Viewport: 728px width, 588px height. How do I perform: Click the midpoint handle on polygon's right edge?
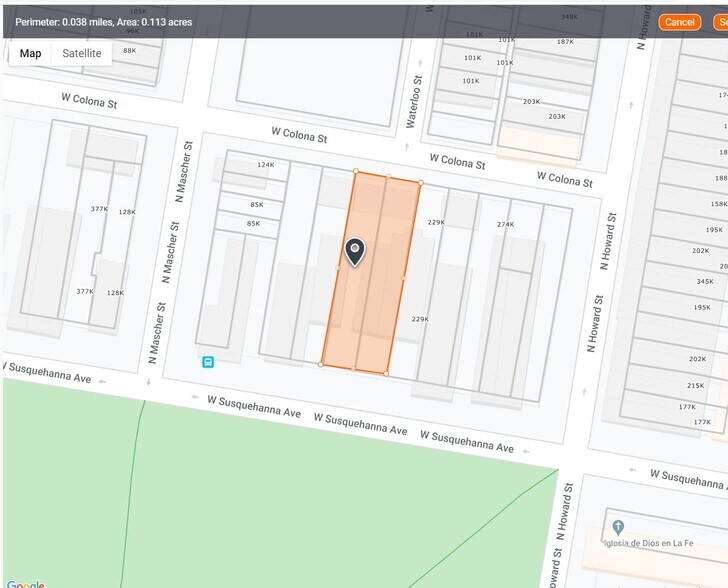pos(404,278)
